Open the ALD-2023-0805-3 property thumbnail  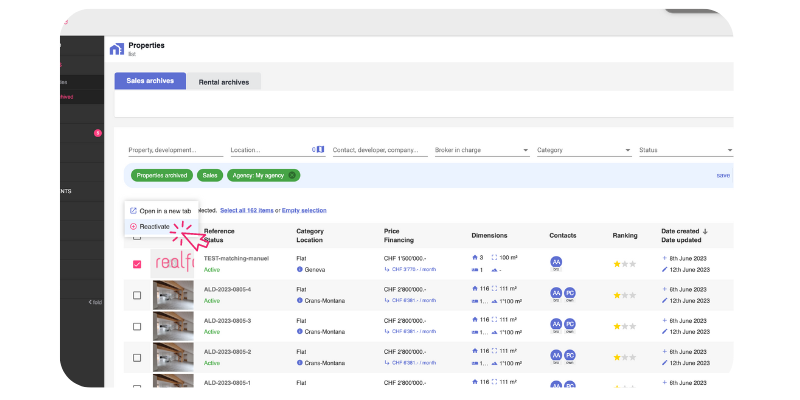[173, 326]
